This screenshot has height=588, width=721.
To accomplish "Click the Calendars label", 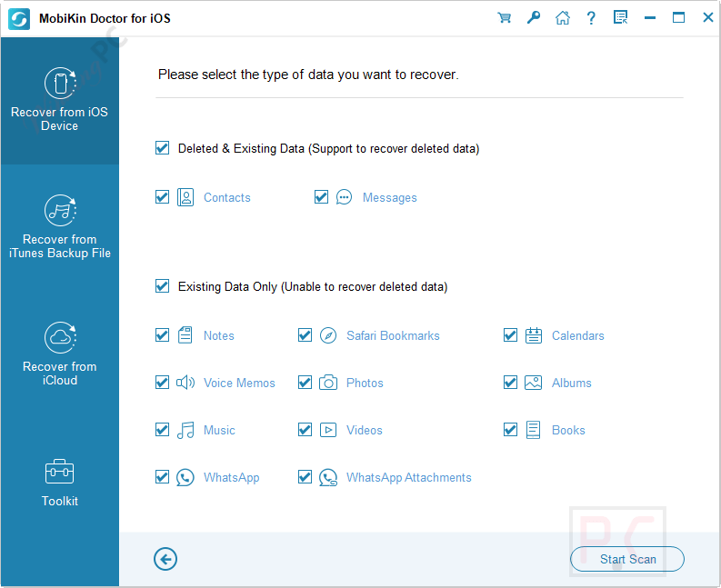I will pyautogui.click(x=578, y=335).
